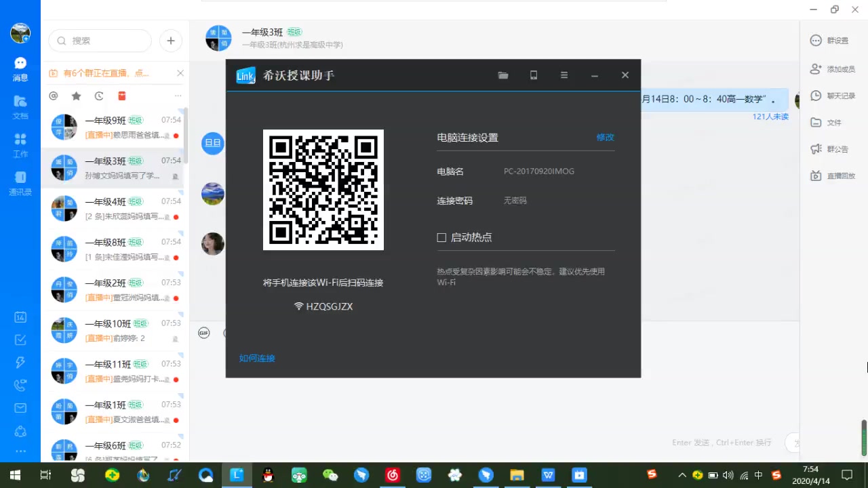Image resolution: width=868 pixels, height=488 pixels.
Task: Click the folder icon in the Seewo assistant titlebar
Action: 502,75
